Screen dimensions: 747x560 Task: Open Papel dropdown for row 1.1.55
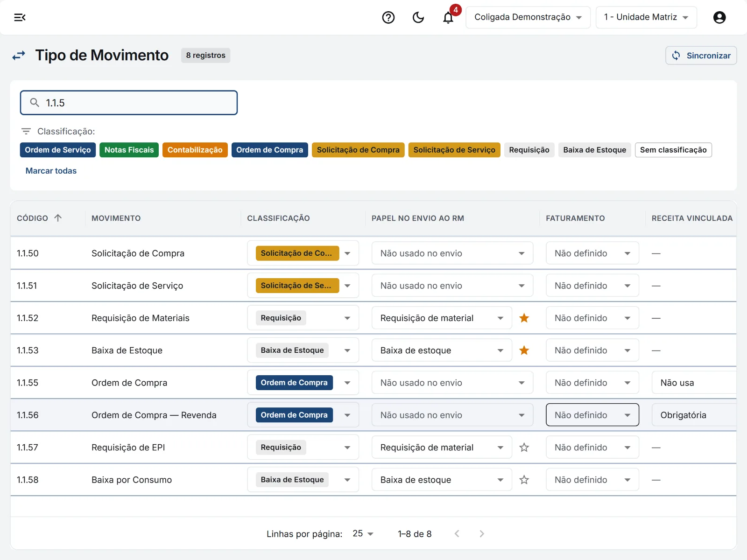(452, 383)
